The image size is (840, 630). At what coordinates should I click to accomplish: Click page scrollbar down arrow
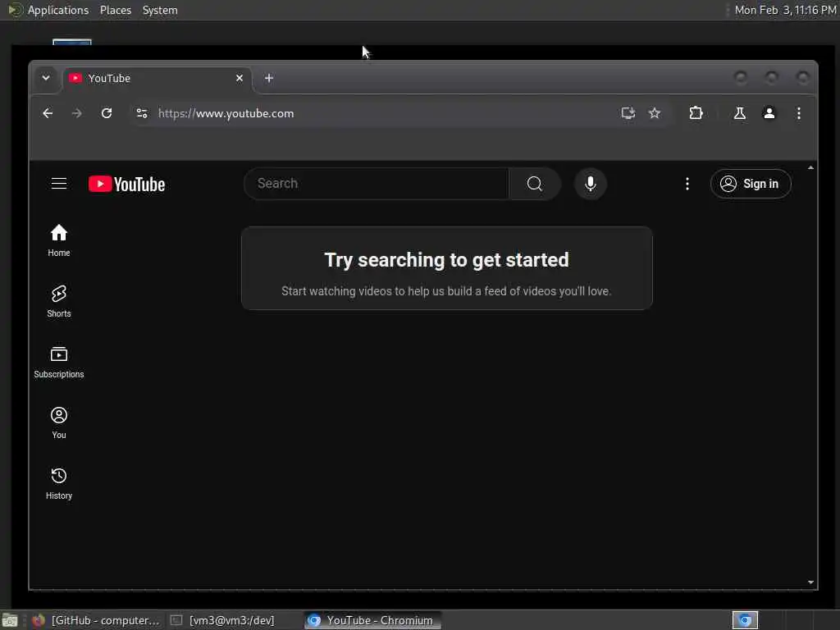pos(811,582)
